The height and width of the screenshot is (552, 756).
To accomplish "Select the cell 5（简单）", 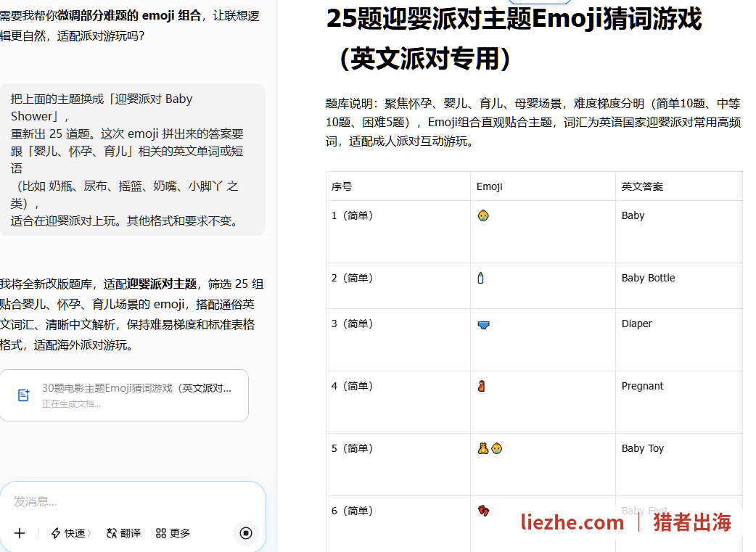I will 398,464.
